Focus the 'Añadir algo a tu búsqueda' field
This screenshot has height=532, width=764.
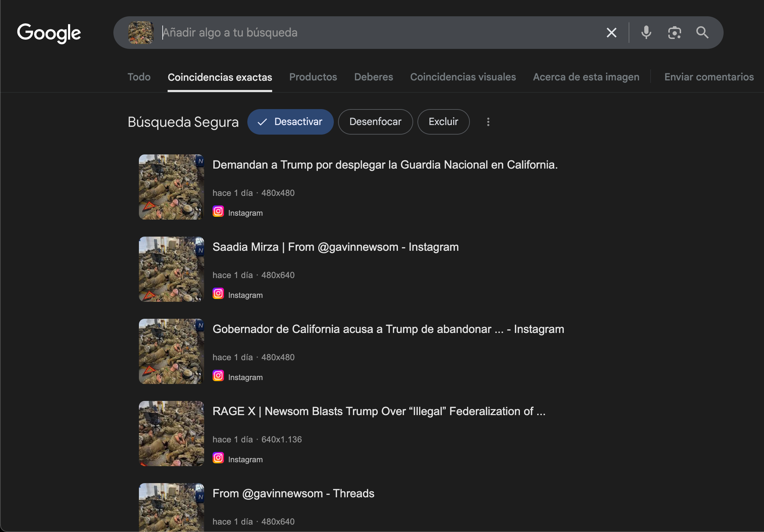pos(379,33)
